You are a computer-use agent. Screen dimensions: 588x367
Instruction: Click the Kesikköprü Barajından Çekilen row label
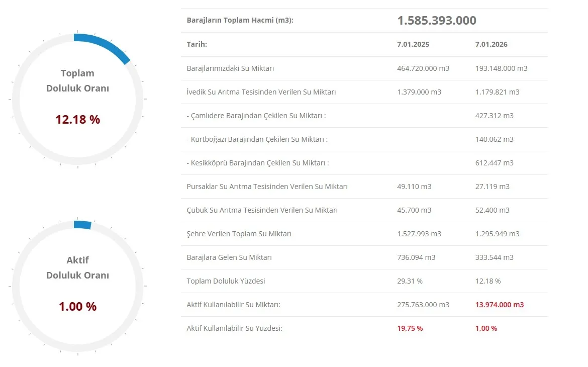(257, 163)
